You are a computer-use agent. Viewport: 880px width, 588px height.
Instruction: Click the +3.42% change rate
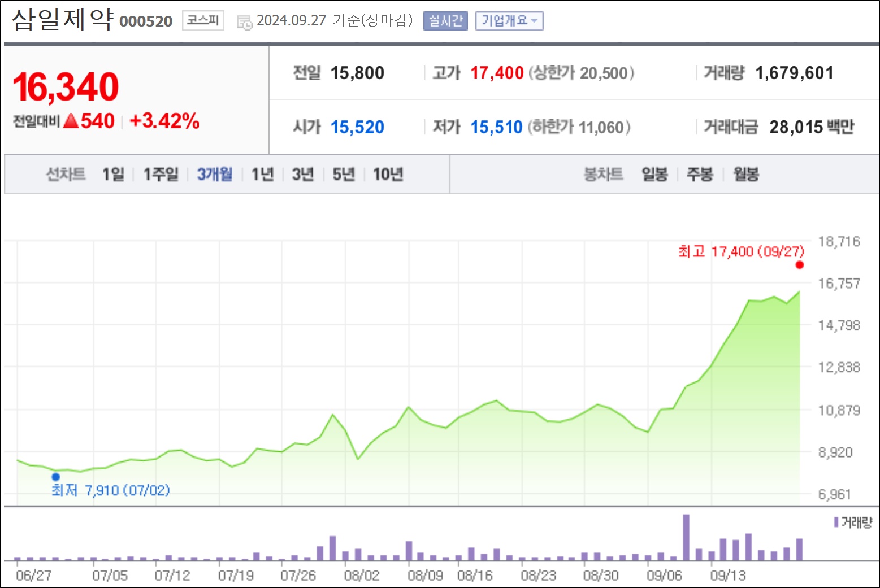pos(164,121)
